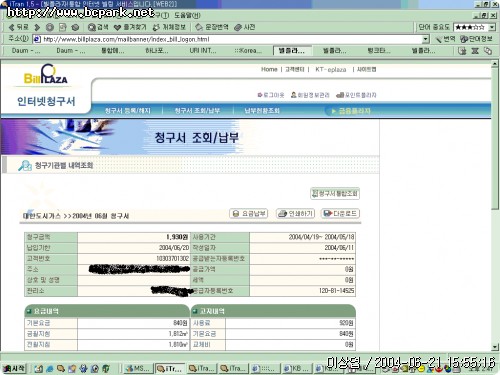Select the billed amount 1,930원

coord(177,237)
